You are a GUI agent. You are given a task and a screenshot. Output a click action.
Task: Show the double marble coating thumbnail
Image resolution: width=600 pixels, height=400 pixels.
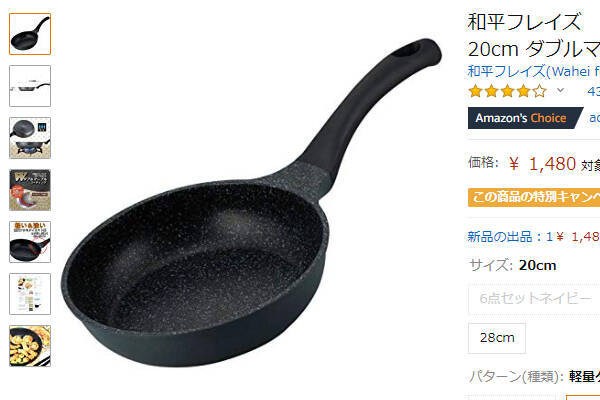click(30, 190)
